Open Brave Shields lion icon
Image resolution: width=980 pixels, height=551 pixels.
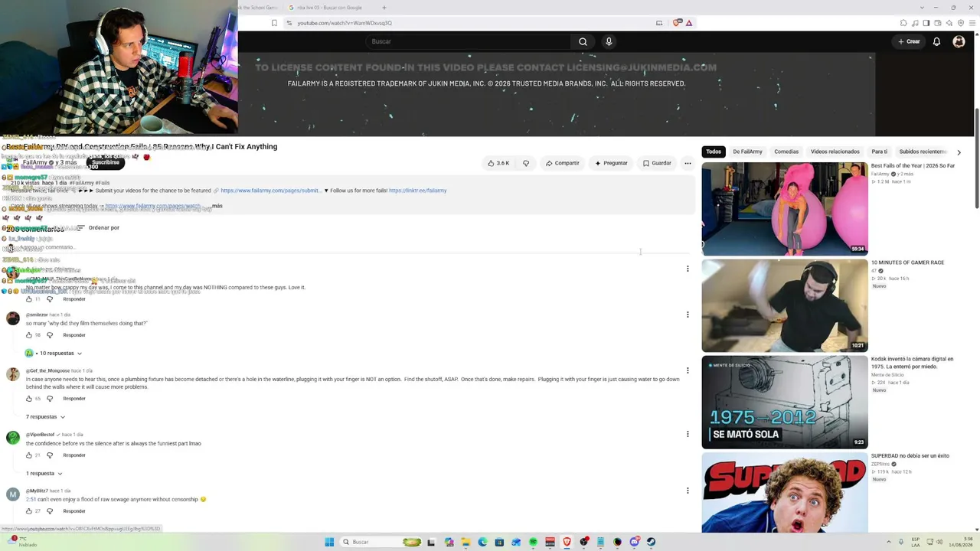point(677,23)
